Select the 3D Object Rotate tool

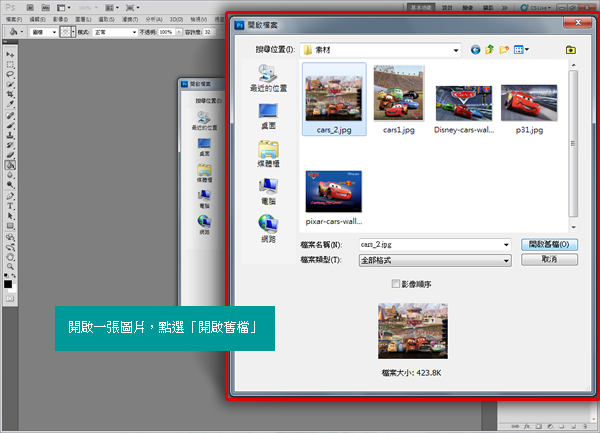point(10,237)
